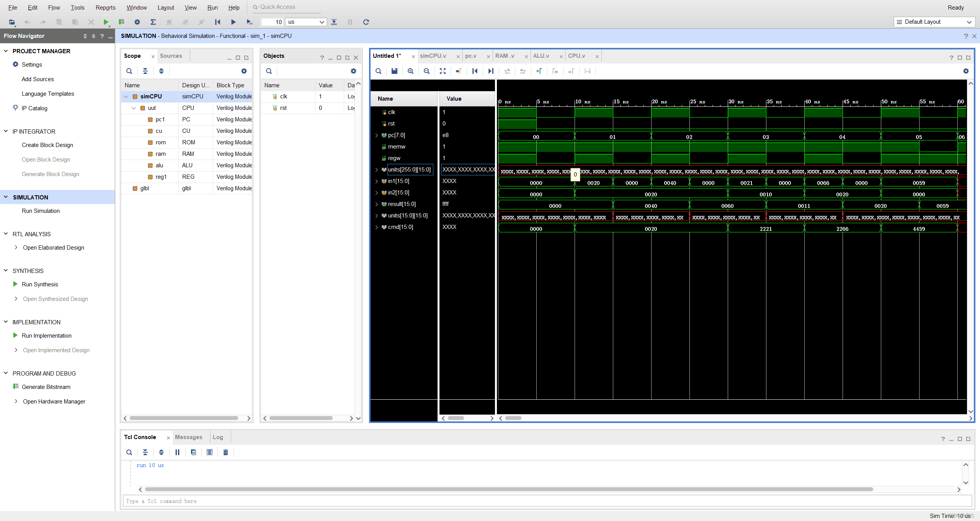
Task: Save the waveform configuration with disk icon
Action: point(394,71)
